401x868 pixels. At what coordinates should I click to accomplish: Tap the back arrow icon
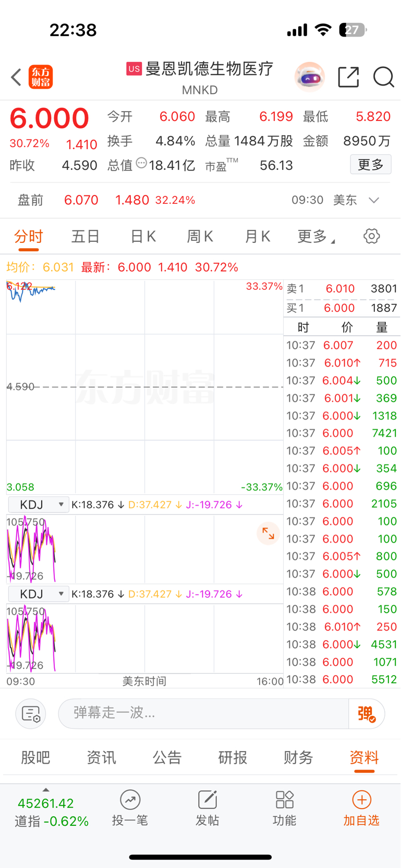coord(16,77)
